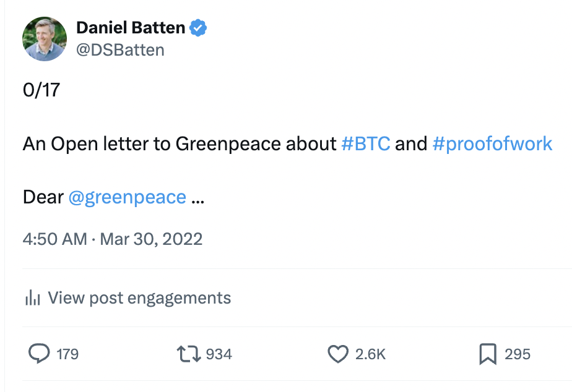Click the analytics bar chart icon

pyautogui.click(x=32, y=298)
